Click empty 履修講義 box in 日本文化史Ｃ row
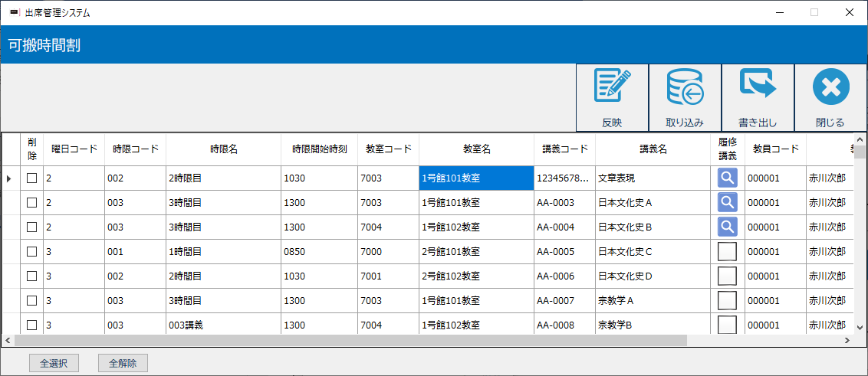The image size is (868, 376). tap(727, 251)
